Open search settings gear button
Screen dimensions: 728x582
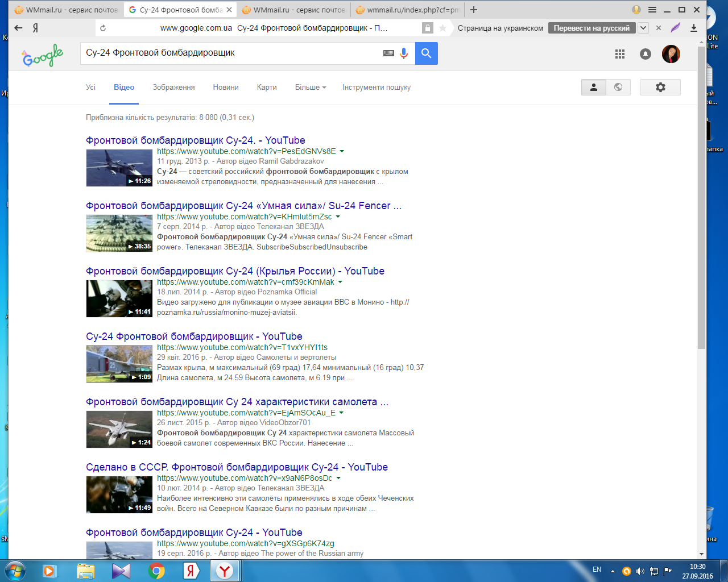[x=660, y=87]
